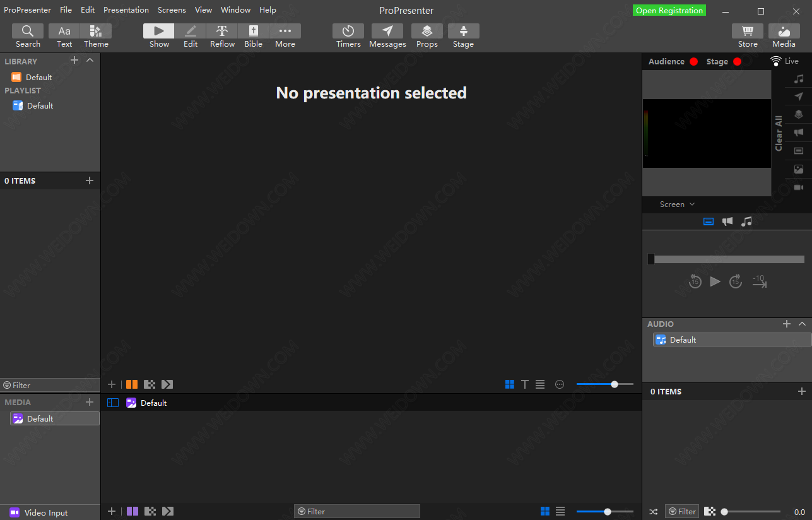The width and height of the screenshot is (812, 520).
Task: Select the Default audio playlist
Action: pyautogui.click(x=732, y=340)
